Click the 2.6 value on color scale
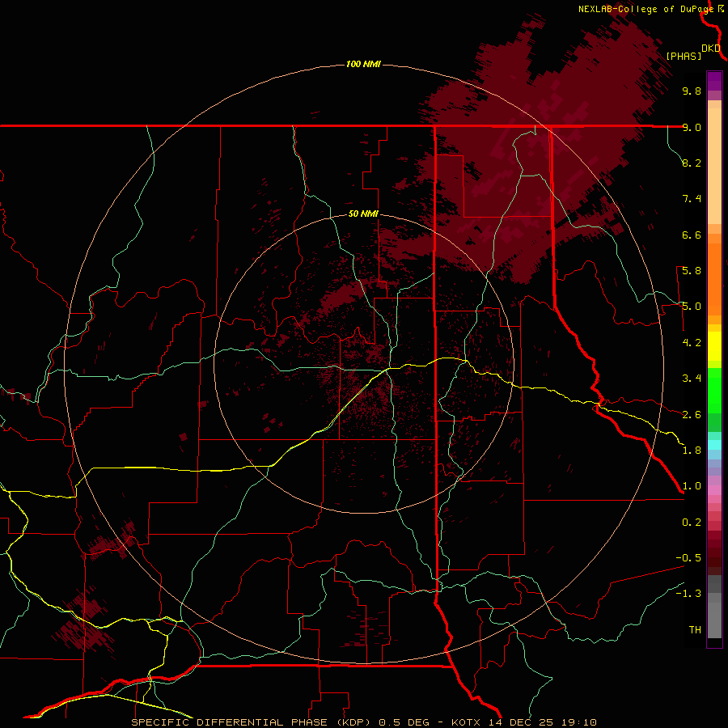 pos(692,415)
